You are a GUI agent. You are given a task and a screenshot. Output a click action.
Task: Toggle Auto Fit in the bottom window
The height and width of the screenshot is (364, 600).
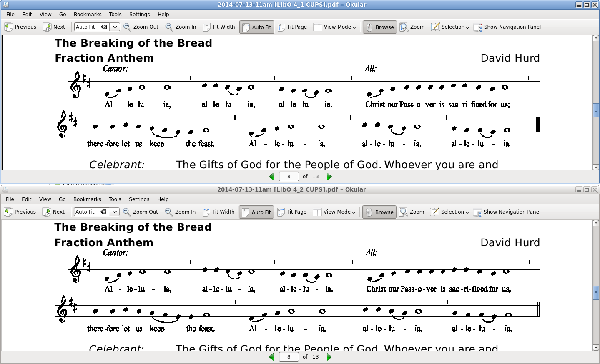coord(256,212)
